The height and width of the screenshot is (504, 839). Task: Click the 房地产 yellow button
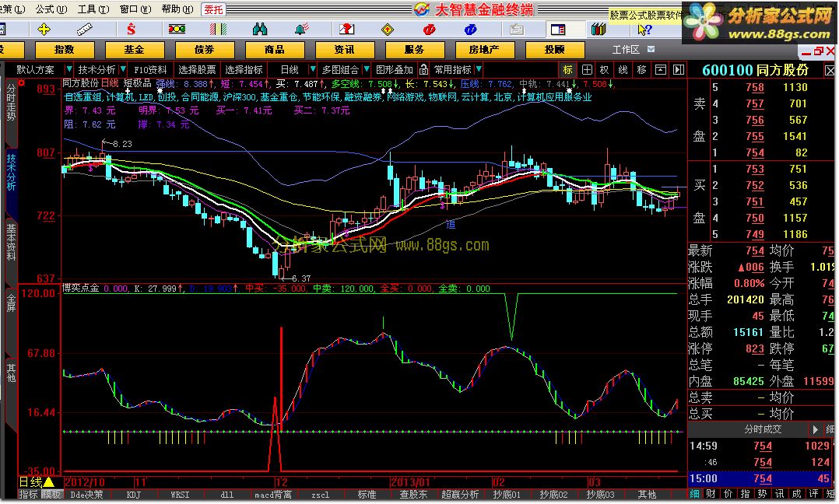484,50
